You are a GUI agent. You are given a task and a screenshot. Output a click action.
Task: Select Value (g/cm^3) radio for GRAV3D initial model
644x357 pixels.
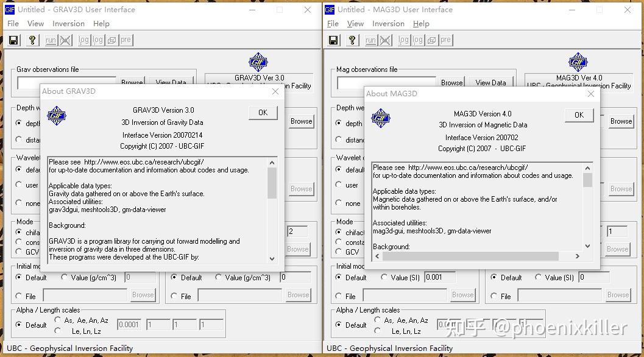tap(64, 277)
